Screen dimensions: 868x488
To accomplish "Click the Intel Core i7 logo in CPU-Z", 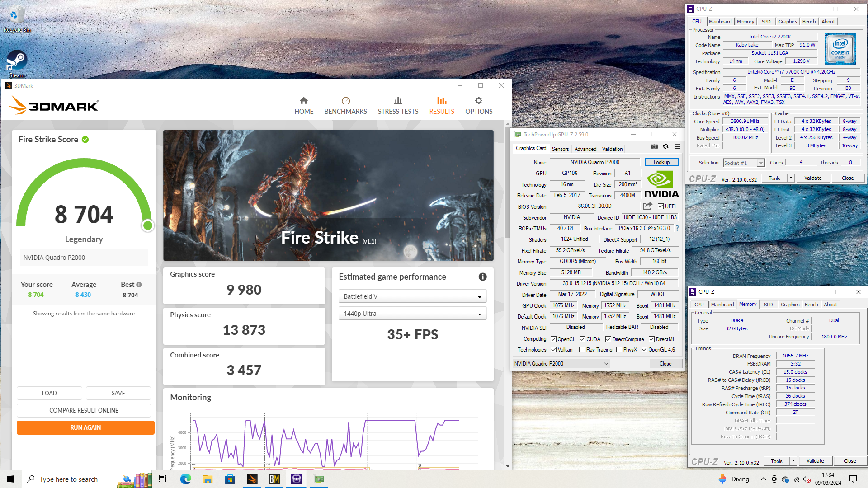I will pos(840,48).
